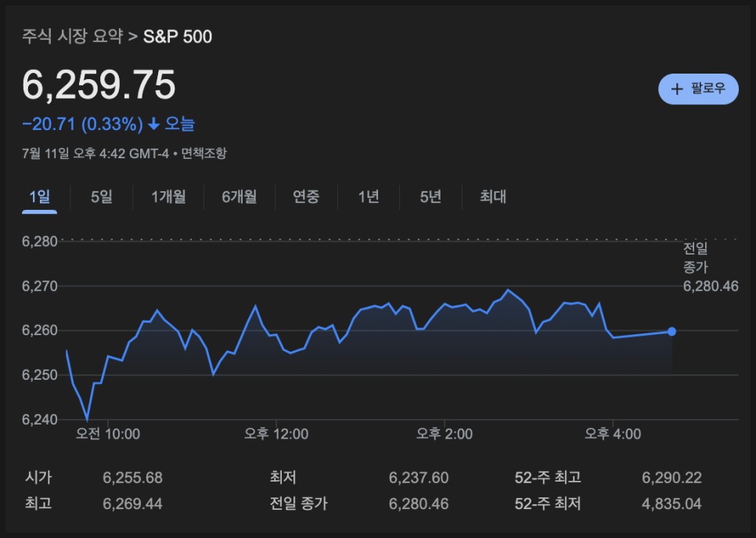The width and height of the screenshot is (756, 538).
Task: Open the 1년 chart tab
Action: coord(369,197)
